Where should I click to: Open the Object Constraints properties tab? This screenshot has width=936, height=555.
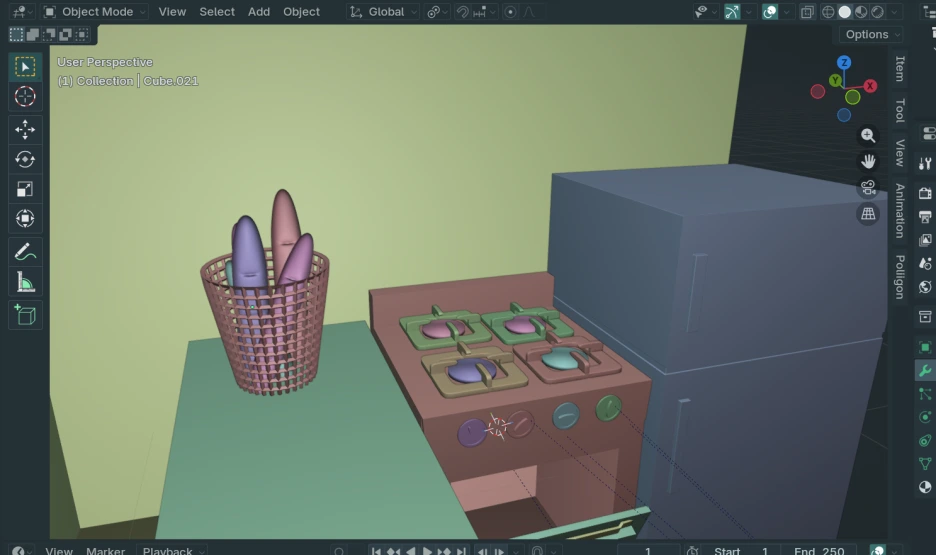tap(925, 441)
